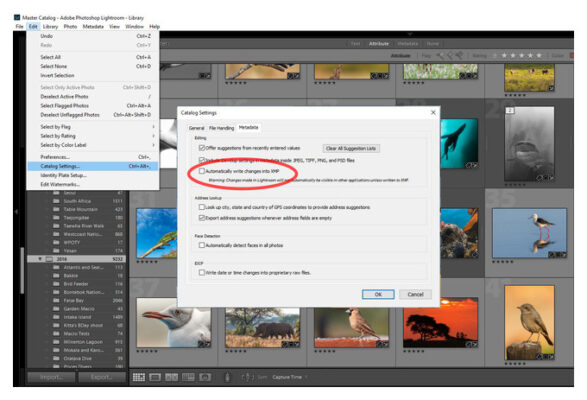Click the third rating star in filter bar
Image resolution: width=587 pixels, height=400 pixels.
(x=521, y=55)
